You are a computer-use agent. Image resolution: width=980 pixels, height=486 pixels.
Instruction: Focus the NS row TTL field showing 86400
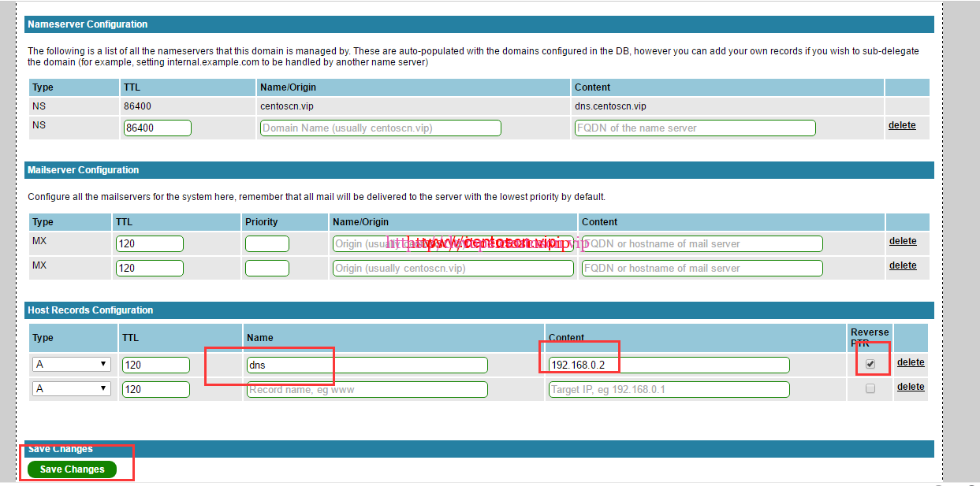tap(157, 128)
